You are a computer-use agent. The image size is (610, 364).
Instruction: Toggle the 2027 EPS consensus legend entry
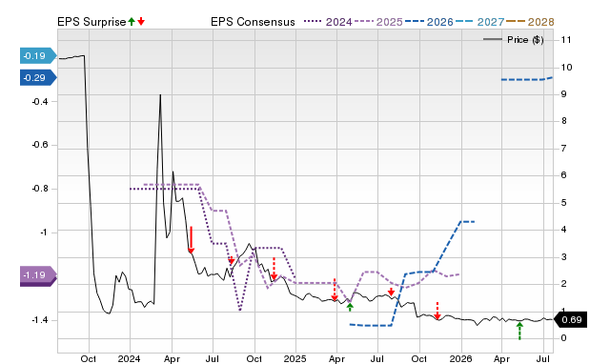click(479, 22)
